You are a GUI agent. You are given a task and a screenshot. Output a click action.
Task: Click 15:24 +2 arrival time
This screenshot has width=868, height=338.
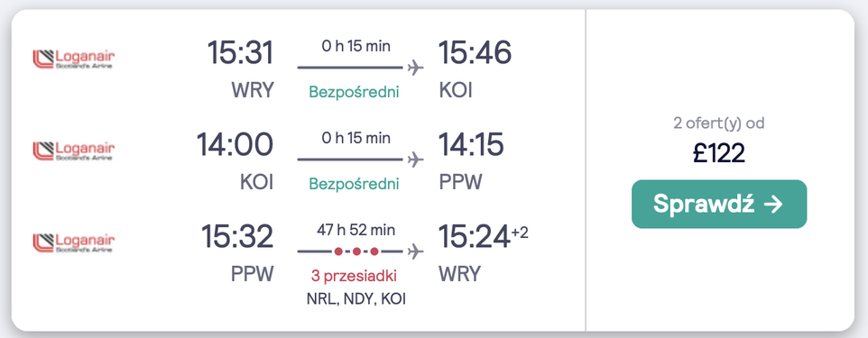click(x=484, y=236)
